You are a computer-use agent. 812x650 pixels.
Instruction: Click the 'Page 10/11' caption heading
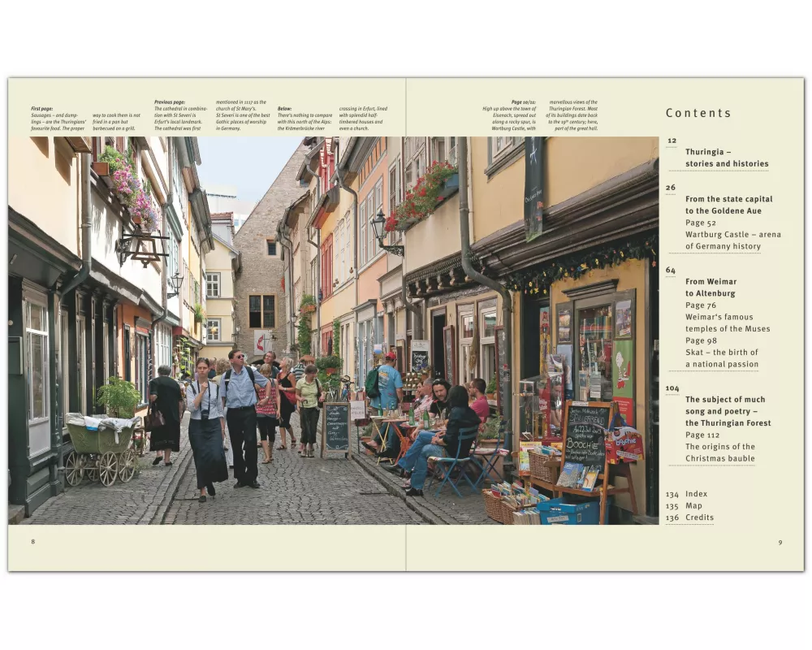pyautogui.click(x=523, y=102)
